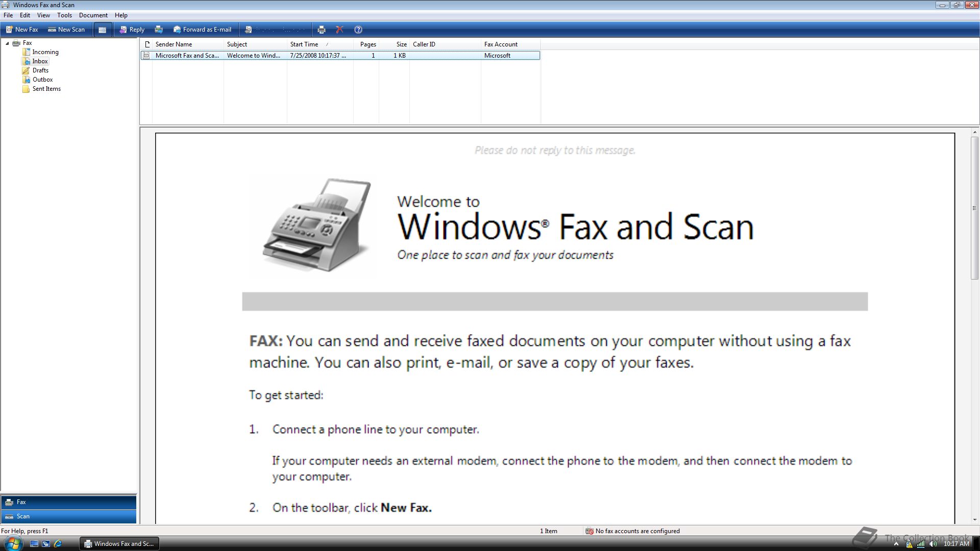The image size is (980, 551).
Task: Open the Help menu
Action: 121,15
